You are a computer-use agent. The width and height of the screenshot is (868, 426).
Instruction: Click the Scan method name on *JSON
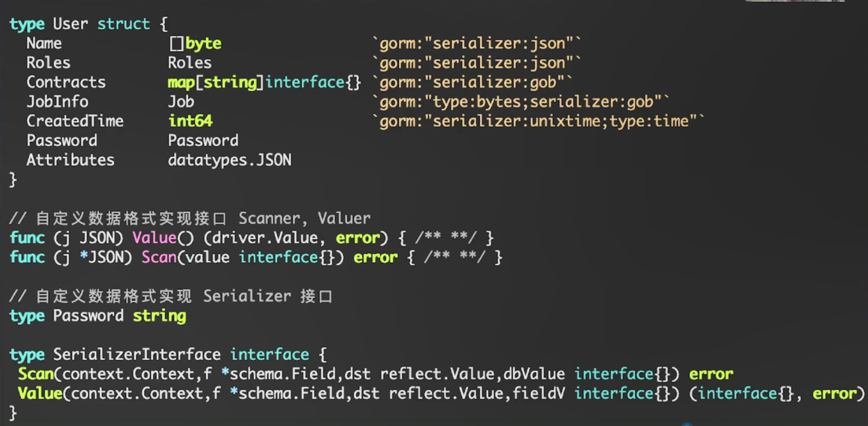click(159, 257)
